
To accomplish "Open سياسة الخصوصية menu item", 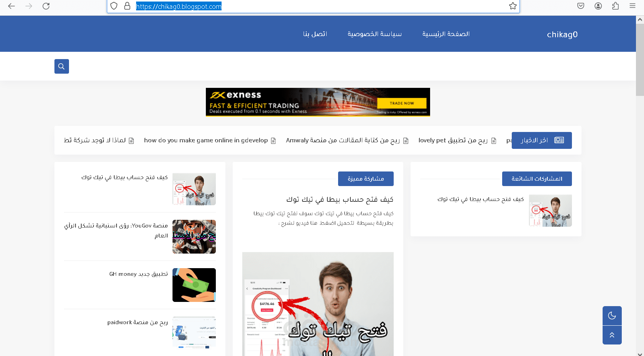I will 375,34.
